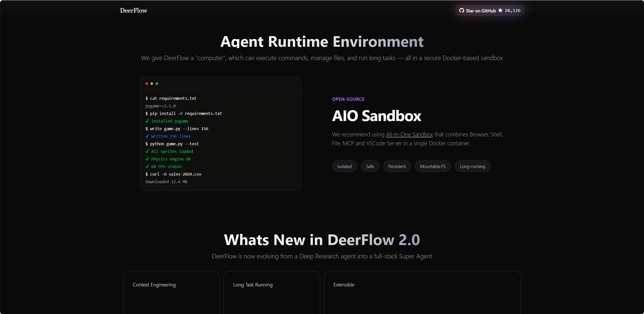Image resolution: width=644 pixels, height=314 pixels.
Task: Select the Safe tag pill
Action: 370,166
